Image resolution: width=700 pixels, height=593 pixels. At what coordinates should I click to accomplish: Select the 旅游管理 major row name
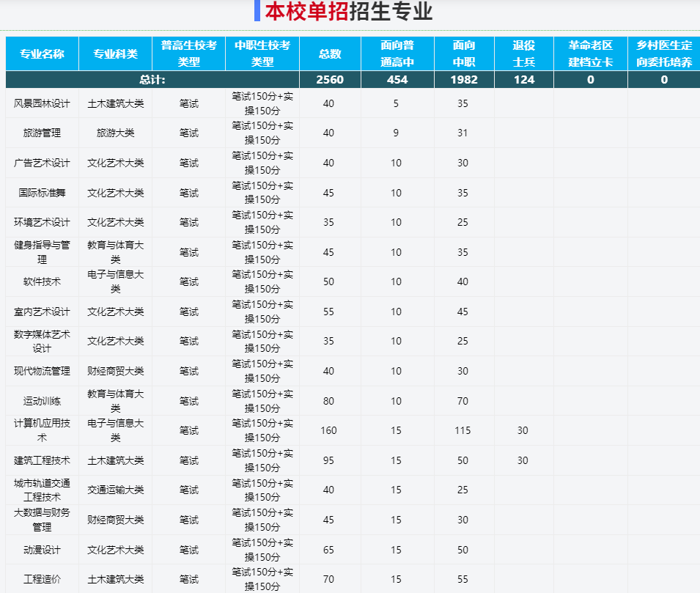[42, 133]
